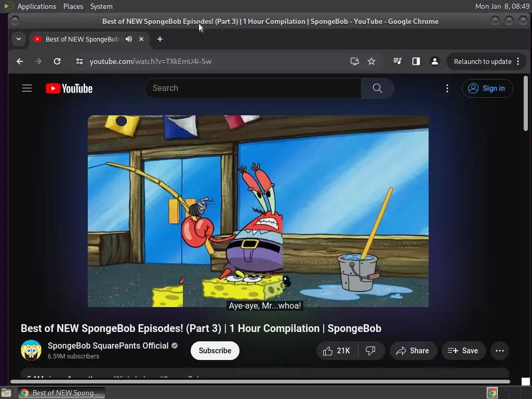Close the SpongeBob tab

coord(141,39)
